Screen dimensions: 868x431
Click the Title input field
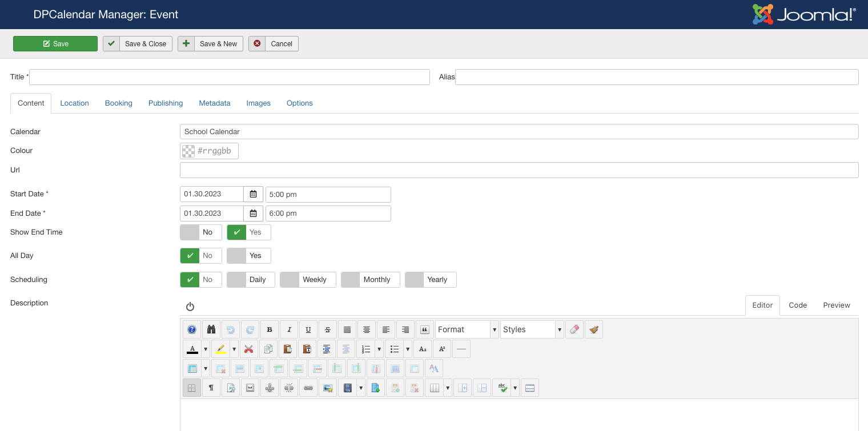pos(230,77)
